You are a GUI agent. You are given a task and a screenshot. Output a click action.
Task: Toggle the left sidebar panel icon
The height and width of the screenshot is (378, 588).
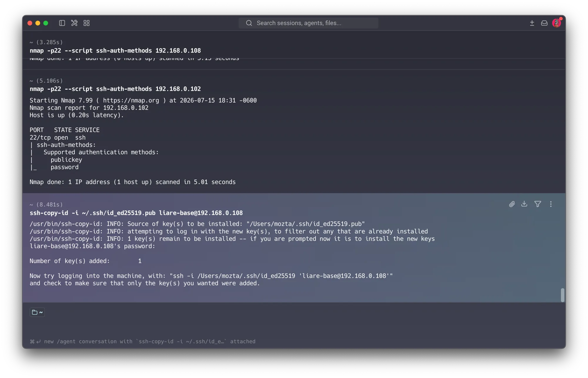62,23
